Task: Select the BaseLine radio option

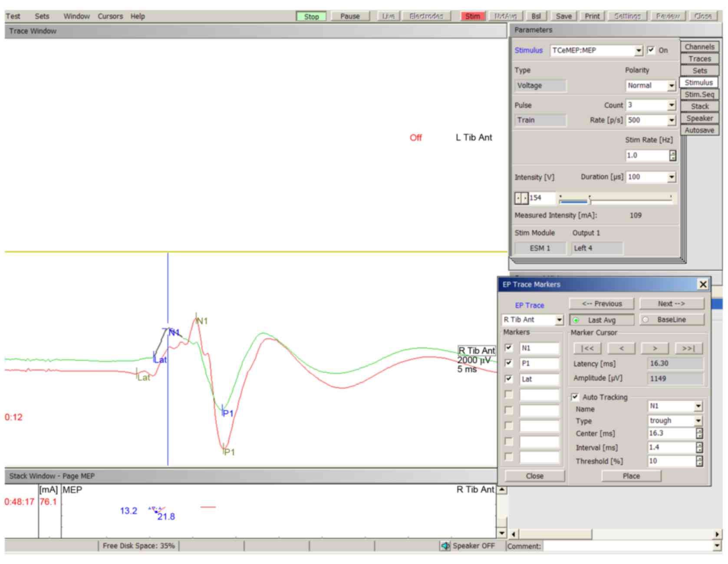Action: pos(646,320)
